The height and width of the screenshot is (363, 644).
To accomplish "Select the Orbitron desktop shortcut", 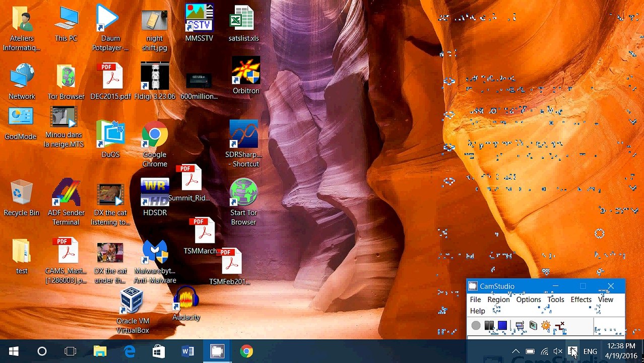I will point(246,76).
